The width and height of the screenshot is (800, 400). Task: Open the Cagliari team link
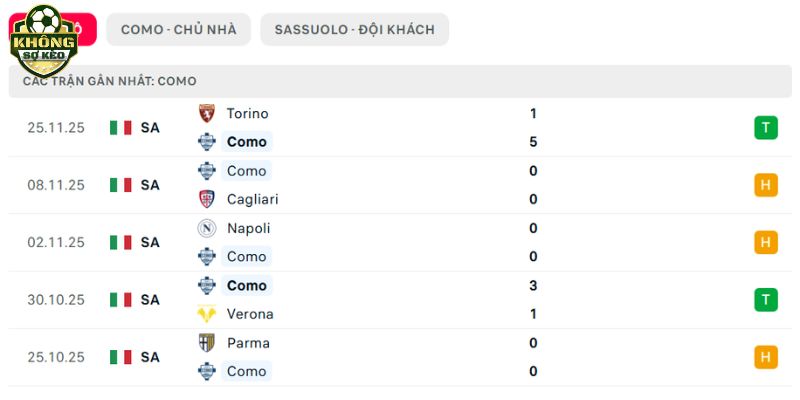252,199
